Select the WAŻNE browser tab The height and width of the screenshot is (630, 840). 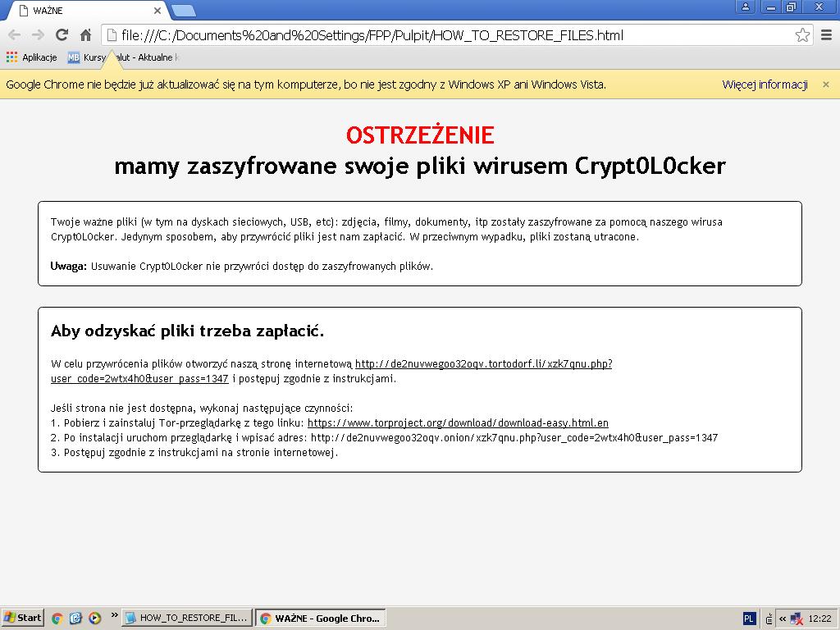[x=89, y=11]
